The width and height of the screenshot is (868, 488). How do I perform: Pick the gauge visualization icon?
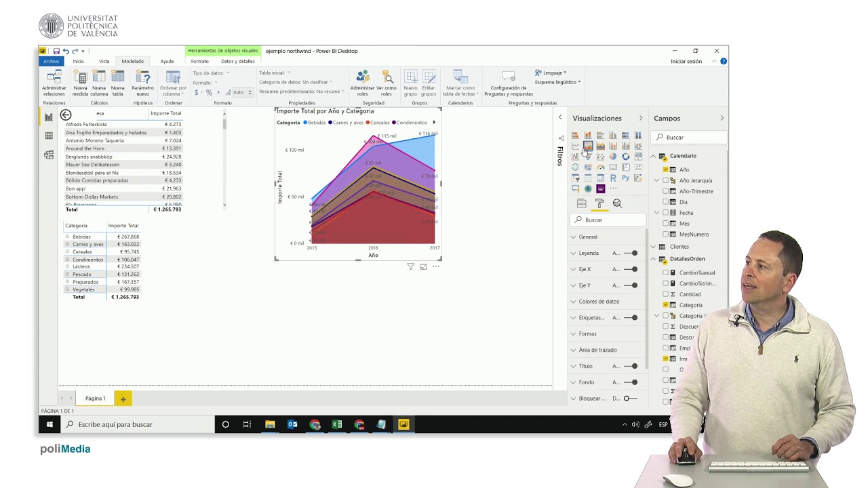click(601, 167)
